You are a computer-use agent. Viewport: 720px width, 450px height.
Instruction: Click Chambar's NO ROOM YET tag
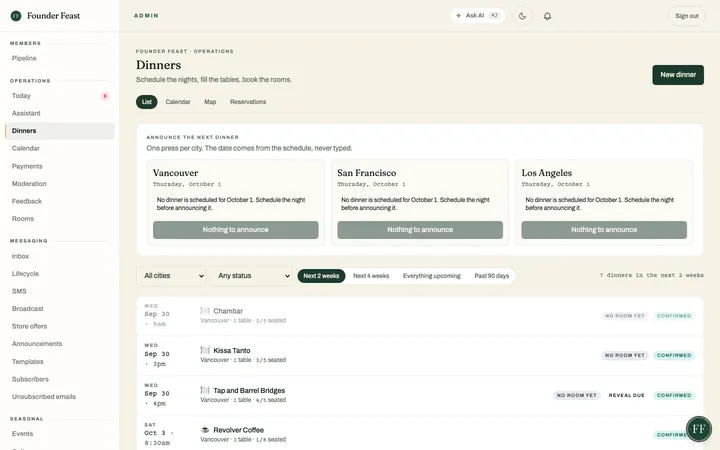(x=624, y=316)
